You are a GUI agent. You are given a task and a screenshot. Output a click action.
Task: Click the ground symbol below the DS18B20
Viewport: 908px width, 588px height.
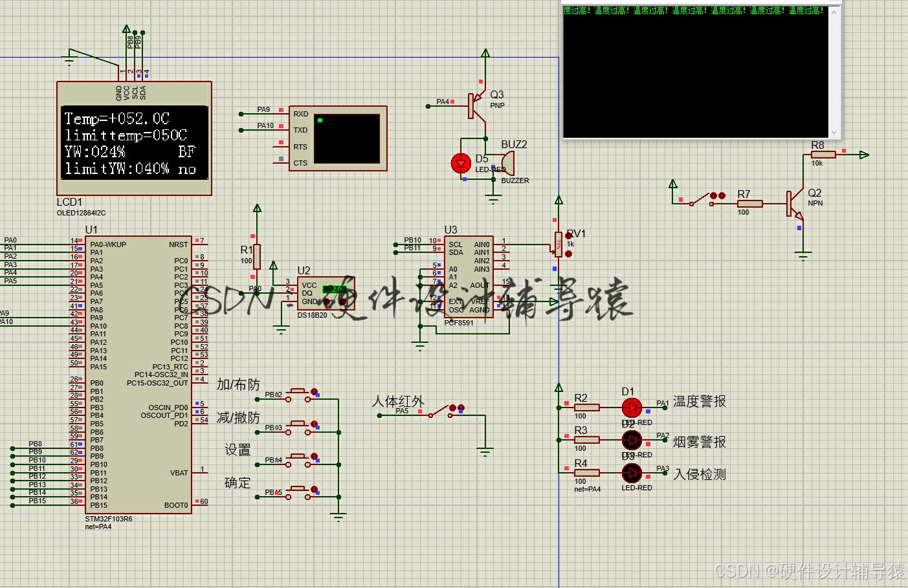[x=281, y=331]
